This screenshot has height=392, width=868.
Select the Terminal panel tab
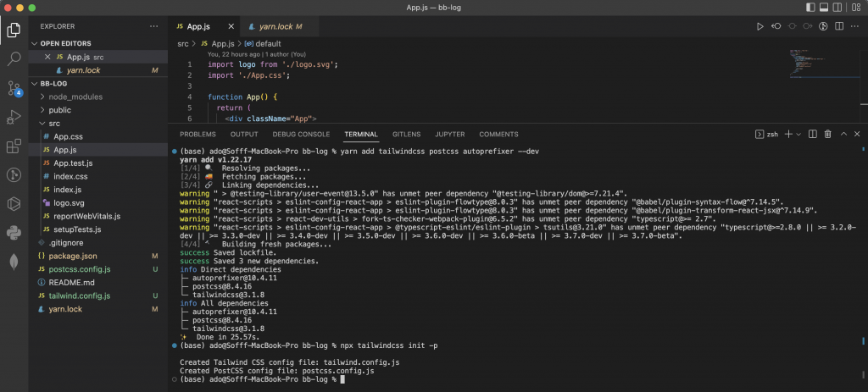coord(361,135)
